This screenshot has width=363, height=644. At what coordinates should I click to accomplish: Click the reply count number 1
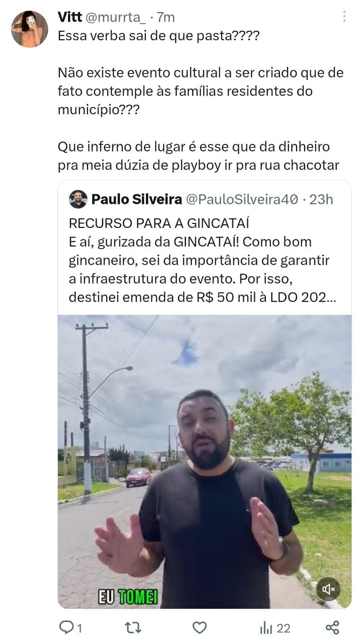pos(79,628)
